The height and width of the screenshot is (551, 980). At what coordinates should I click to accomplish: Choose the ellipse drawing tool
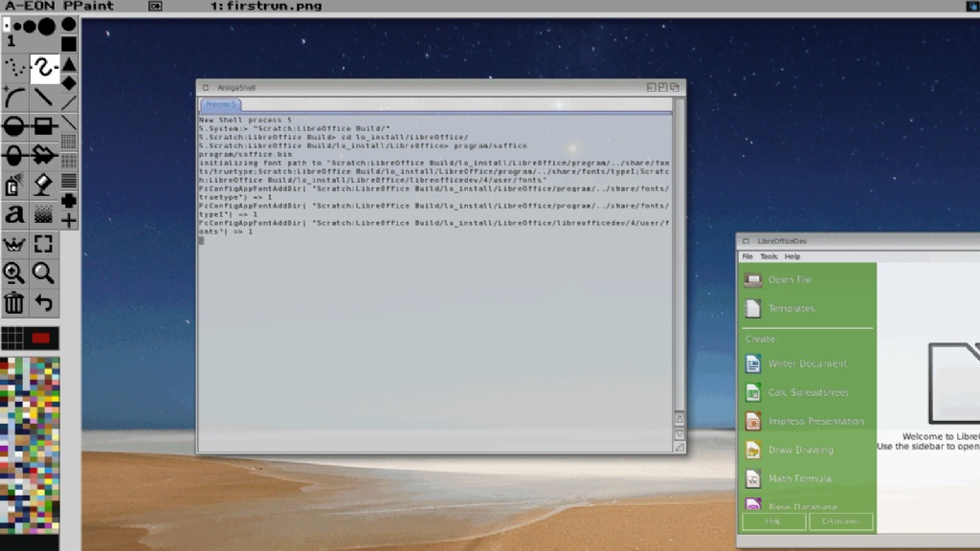(14, 155)
